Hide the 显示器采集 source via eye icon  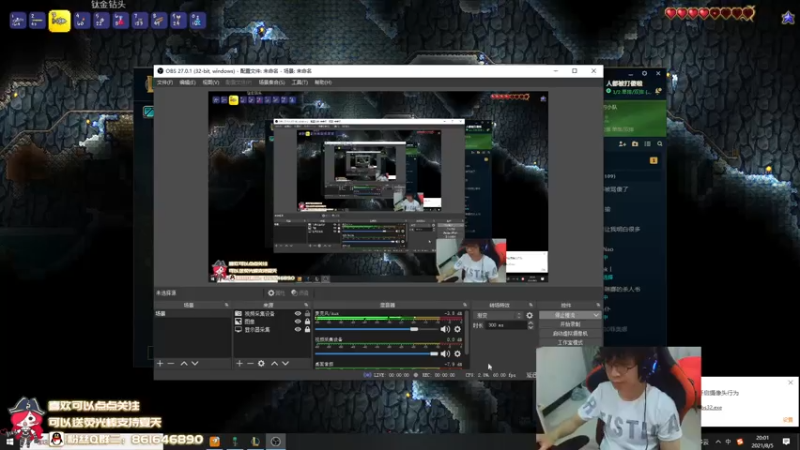298,330
